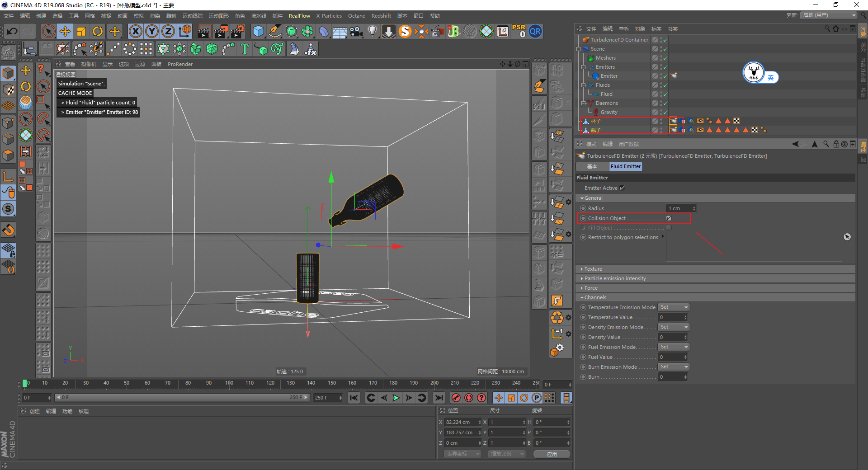
Task: Open the RealFlow menu
Action: point(299,16)
